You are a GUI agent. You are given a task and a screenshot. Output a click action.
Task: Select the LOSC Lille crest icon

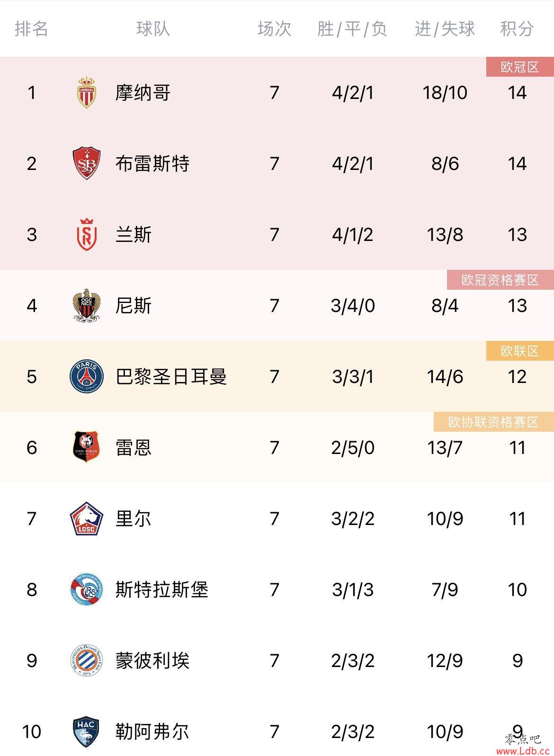[x=87, y=518]
